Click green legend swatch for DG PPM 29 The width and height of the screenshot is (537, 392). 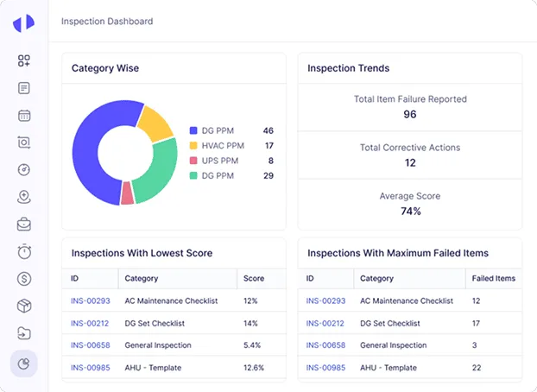click(193, 175)
